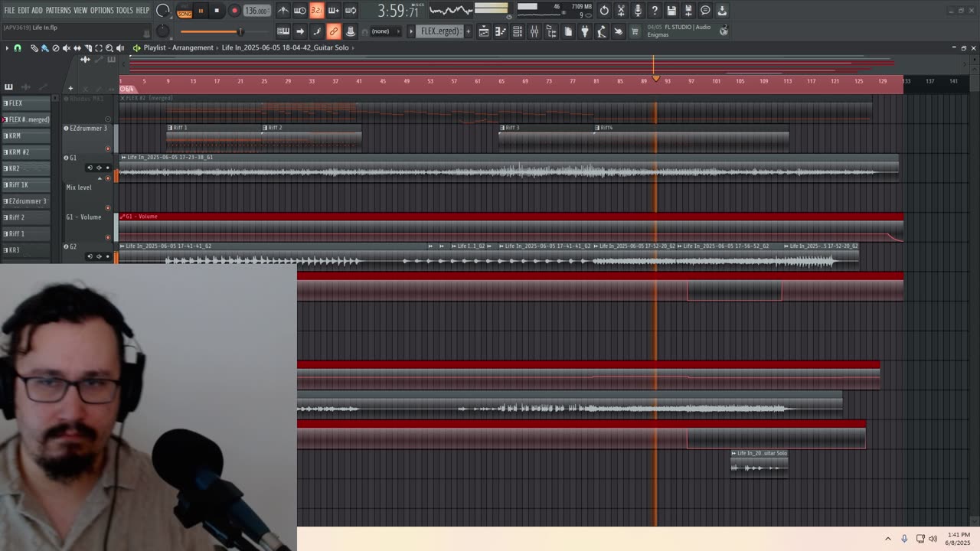Toggle the overdub/blend recording icon

pos(333,11)
